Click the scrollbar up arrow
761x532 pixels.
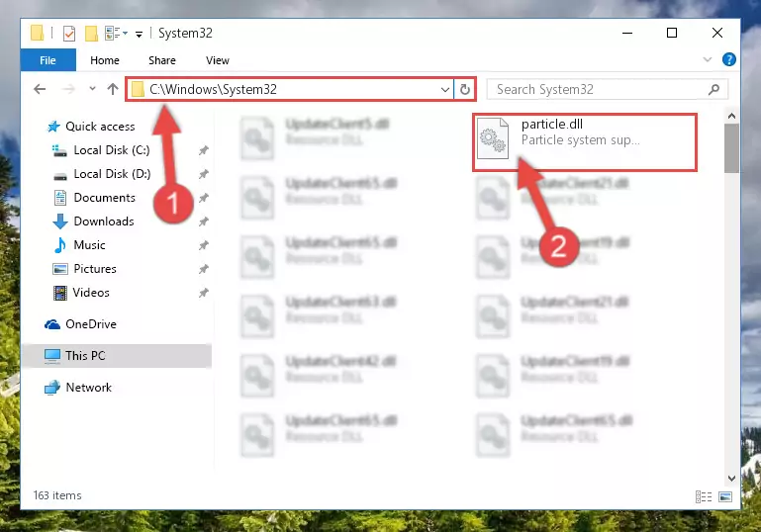coord(731,117)
